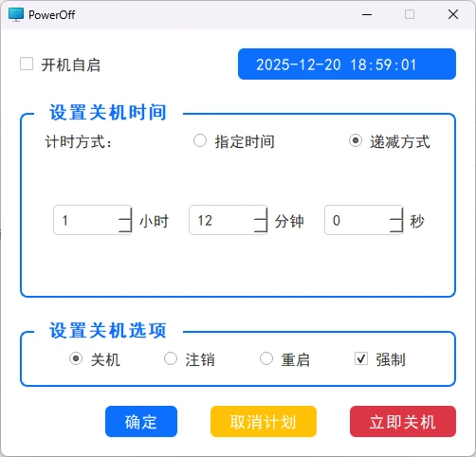Uncheck the 强制 force checkbox
The width and height of the screenshot is (476, 457).
click(361, 358)
